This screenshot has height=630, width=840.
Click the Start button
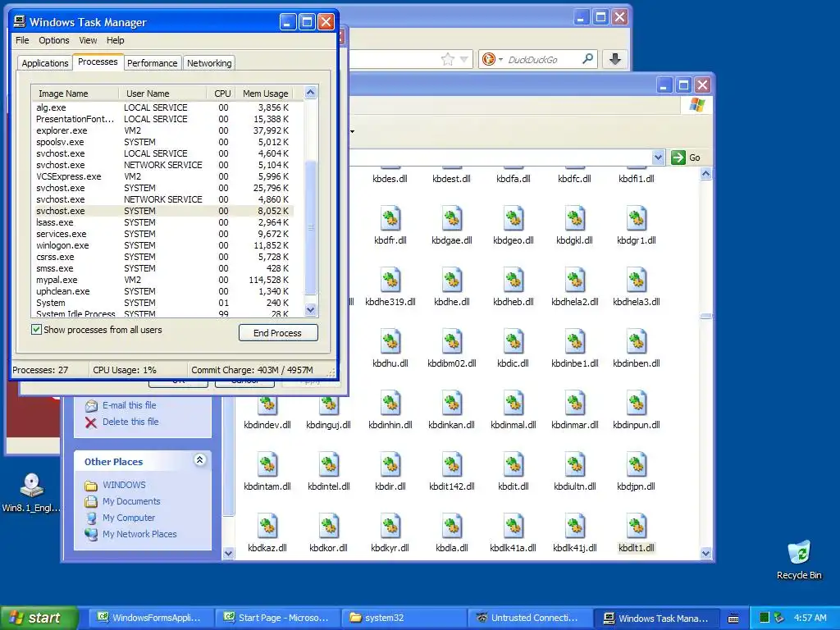point(39,619)
